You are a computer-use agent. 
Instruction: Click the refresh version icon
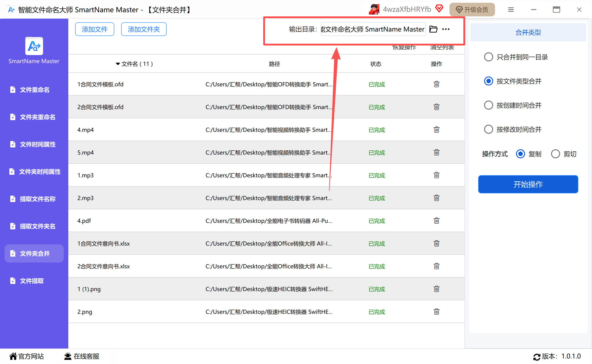[537, 356]
